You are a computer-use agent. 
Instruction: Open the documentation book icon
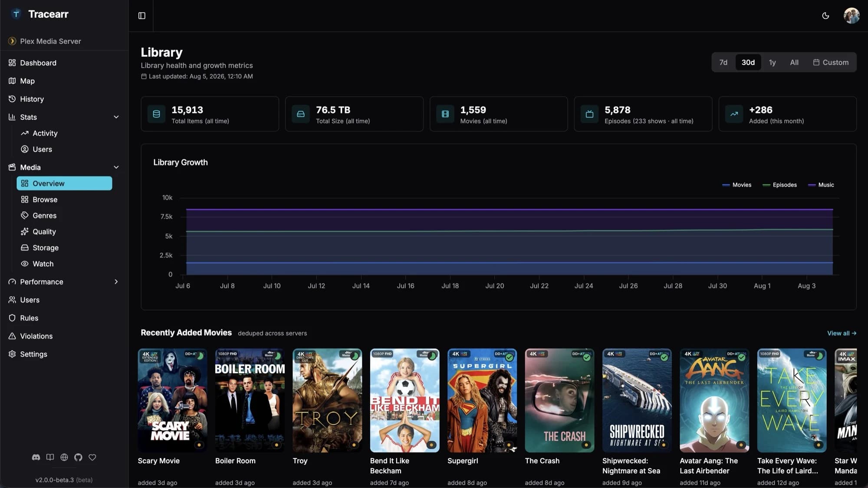(50, 457)
